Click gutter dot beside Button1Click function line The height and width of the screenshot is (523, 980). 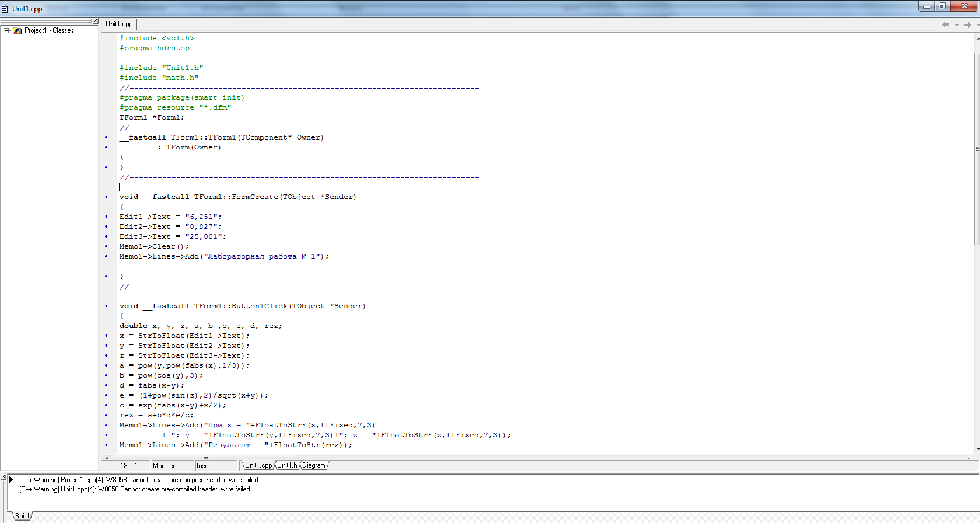point(106,306)
